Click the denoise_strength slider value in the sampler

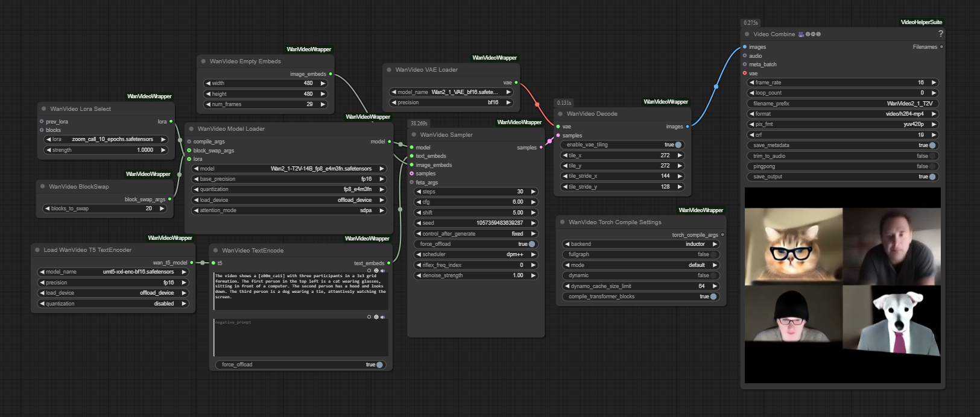point(476,275)
